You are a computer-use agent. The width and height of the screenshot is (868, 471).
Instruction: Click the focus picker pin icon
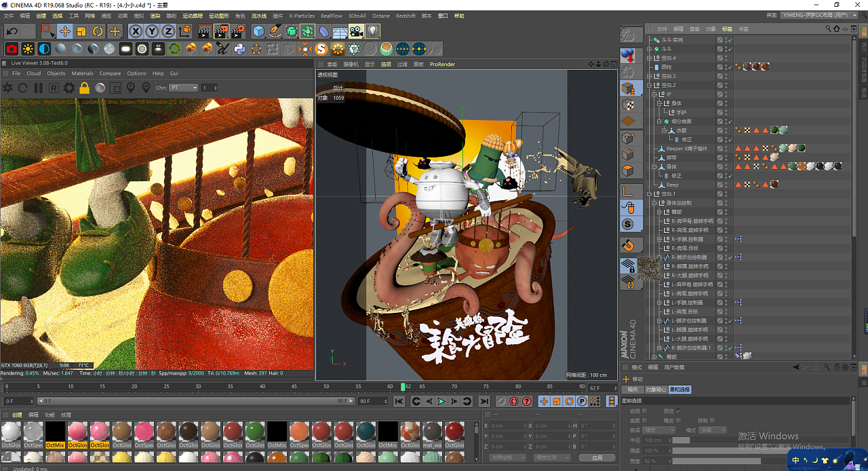[x=132, y=88]
